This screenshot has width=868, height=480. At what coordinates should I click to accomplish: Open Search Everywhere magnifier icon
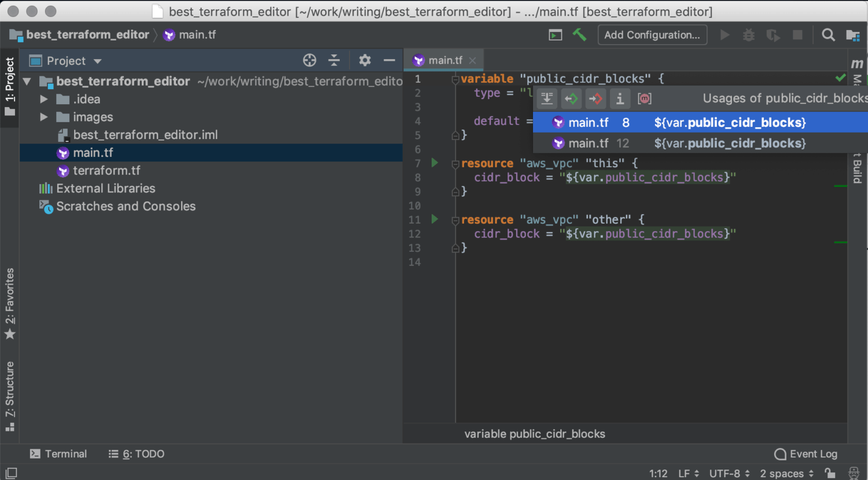point(828,35)
